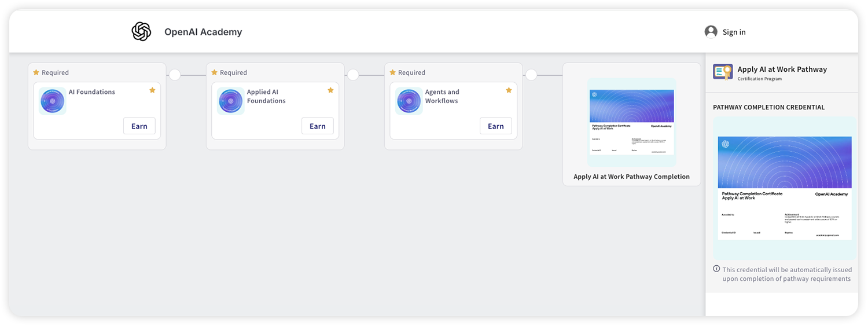Viewport: 868px width, 326px height.
Task: Click the Required label above Applied AI Foundations
Action: point(233,72)
